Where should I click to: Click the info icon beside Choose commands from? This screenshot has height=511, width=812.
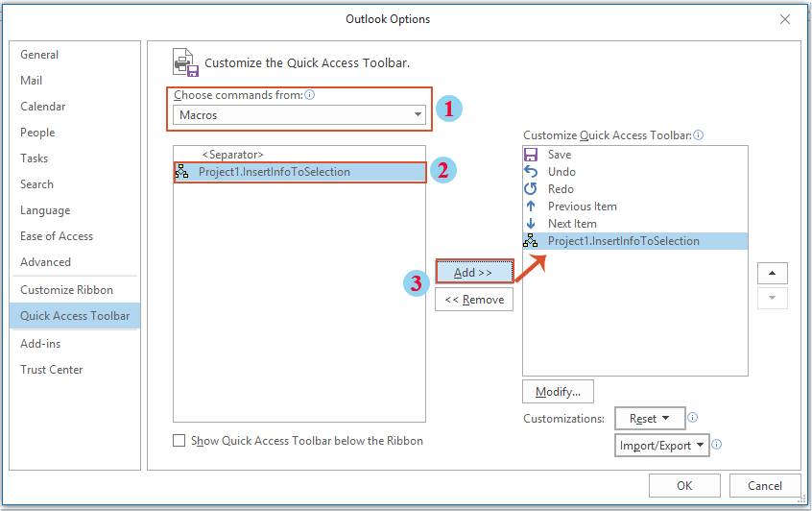310,95
